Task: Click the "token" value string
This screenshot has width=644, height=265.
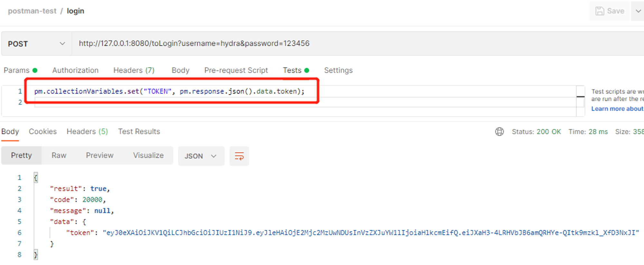Action: [371, 233]
